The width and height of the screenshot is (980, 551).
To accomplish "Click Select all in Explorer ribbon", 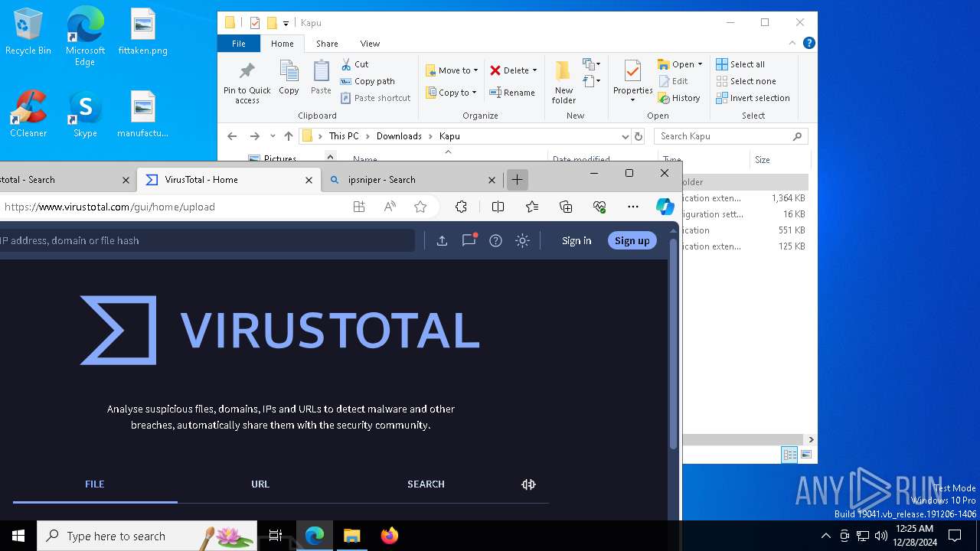I will (740, 64).
